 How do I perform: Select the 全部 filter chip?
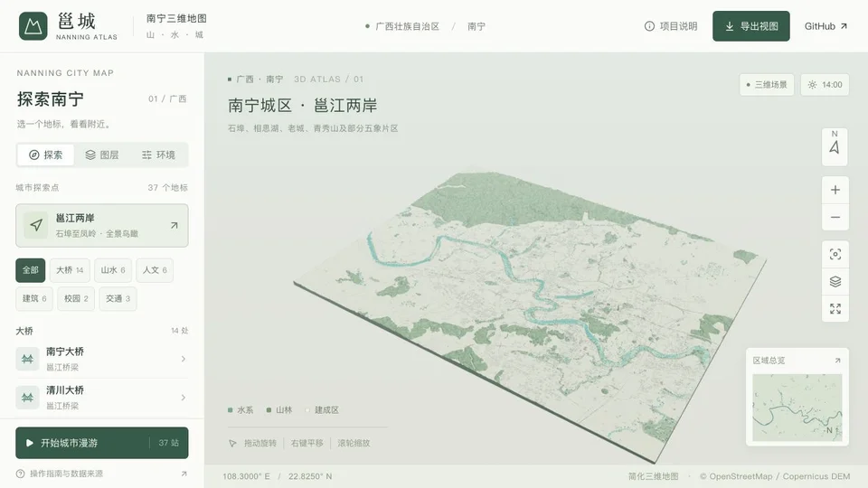pyautogui.click(x=31, y=270)
